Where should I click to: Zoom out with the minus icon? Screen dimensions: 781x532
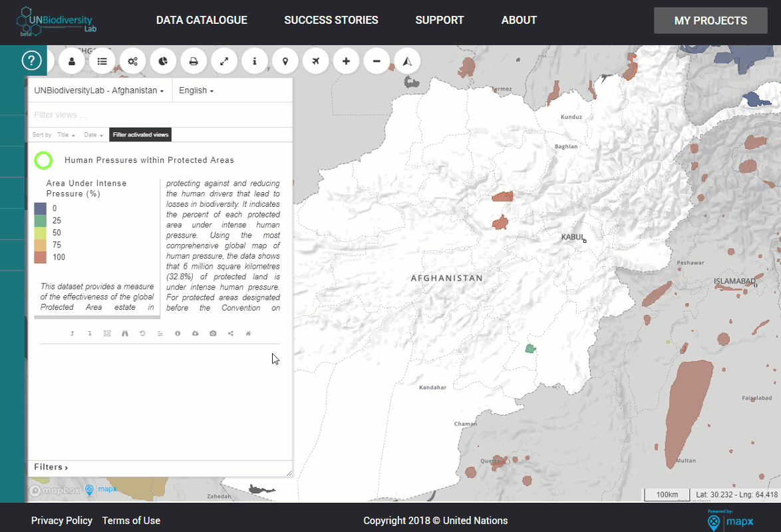(x=377, y=61)
